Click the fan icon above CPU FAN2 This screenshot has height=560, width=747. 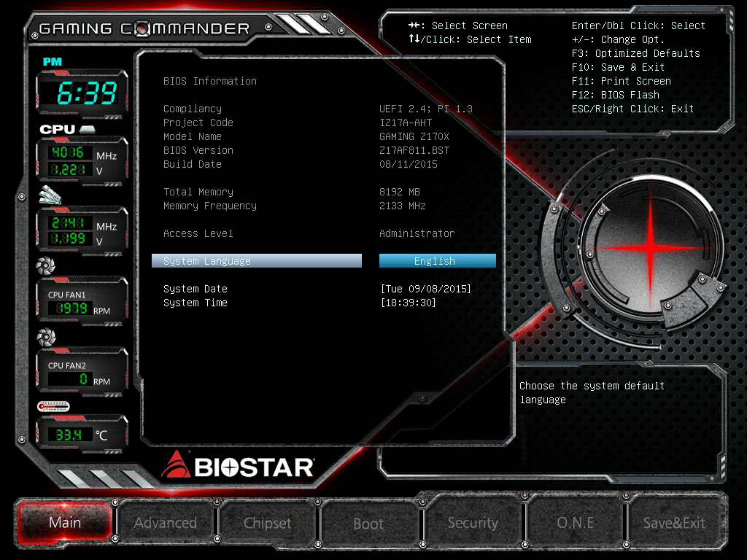46,337
